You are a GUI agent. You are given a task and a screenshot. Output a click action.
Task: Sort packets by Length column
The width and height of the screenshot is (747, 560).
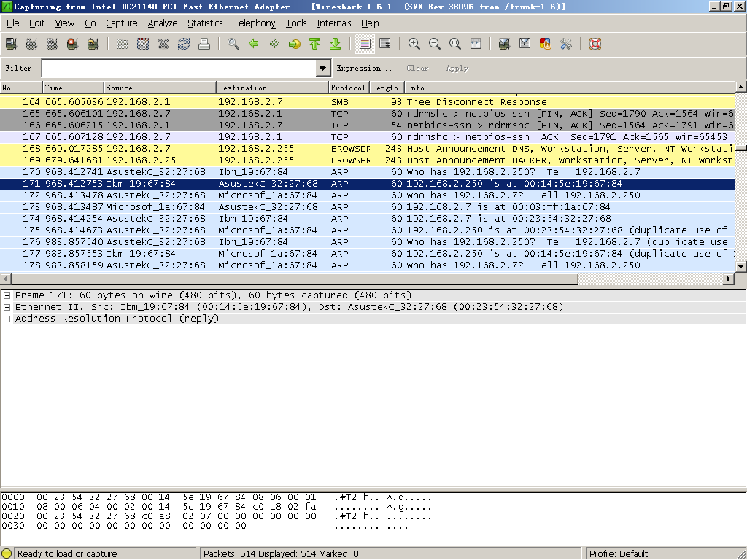[x=387, y=87]
